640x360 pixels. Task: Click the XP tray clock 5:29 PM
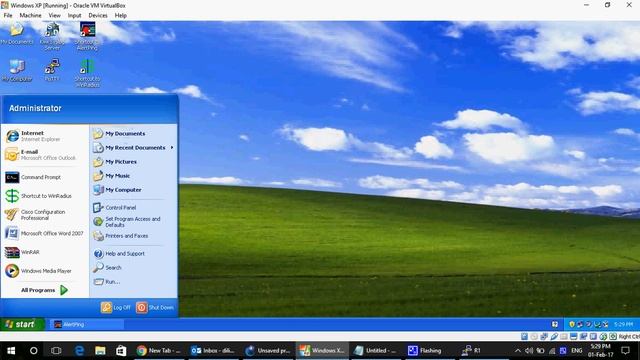[623, 324]
